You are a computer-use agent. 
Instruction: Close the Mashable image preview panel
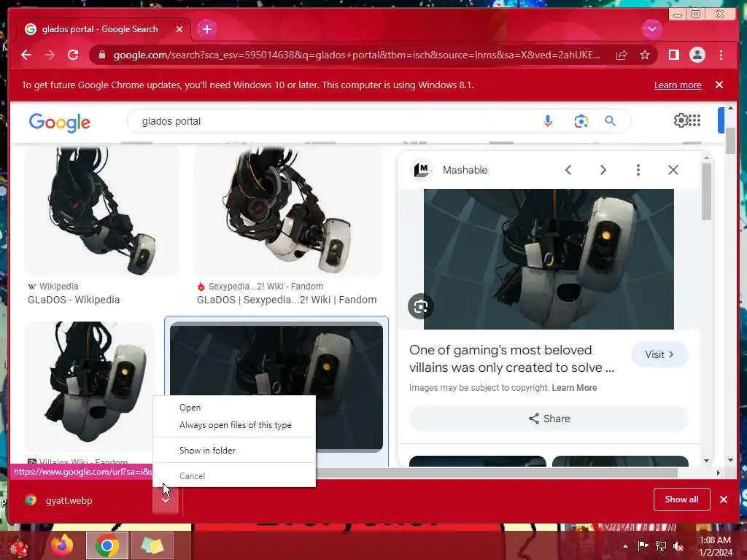pyautogui.click(x=673, y=170)
